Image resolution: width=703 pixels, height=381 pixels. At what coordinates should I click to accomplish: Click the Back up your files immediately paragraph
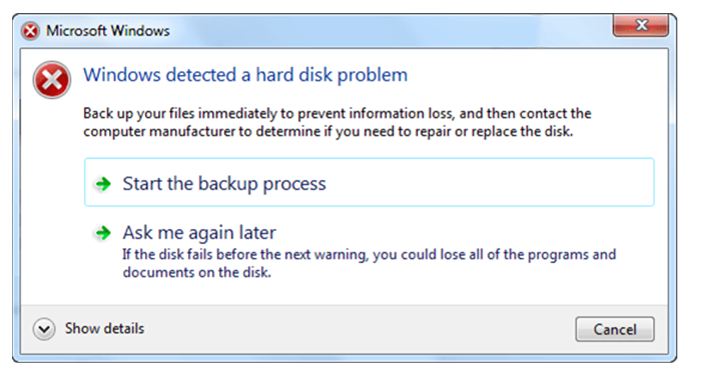click(337, 122)
